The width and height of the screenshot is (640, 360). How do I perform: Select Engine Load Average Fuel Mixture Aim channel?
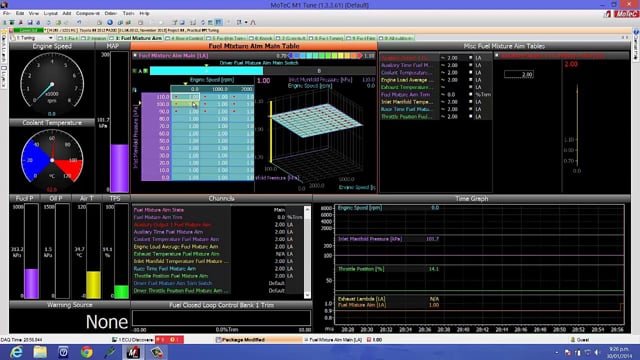pyautogui.click(x=218, y=247)
